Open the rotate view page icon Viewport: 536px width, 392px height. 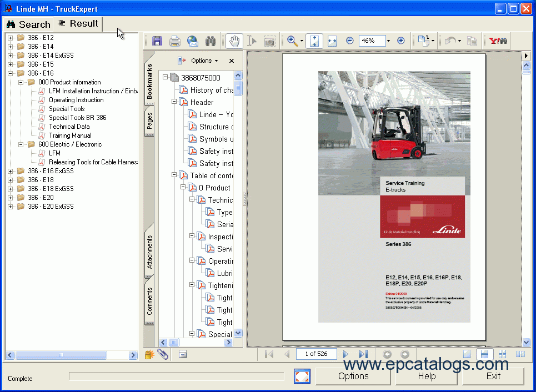(x=424, y=41)
